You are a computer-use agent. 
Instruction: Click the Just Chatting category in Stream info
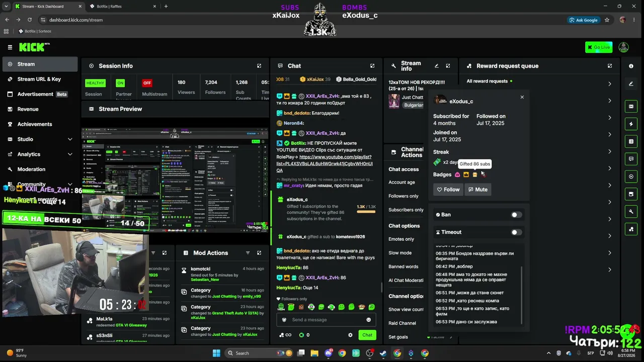tap(413, 97)
